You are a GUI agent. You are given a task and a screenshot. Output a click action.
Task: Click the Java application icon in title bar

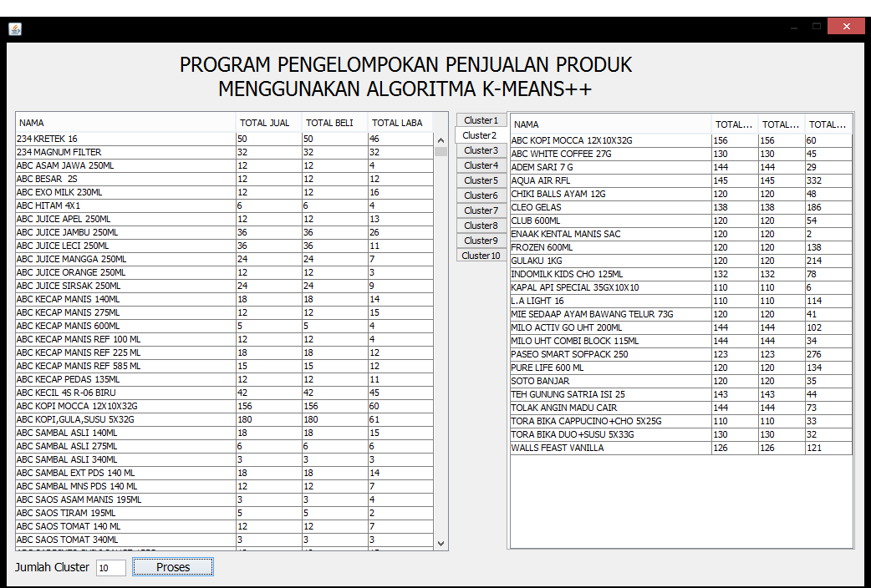15,29
